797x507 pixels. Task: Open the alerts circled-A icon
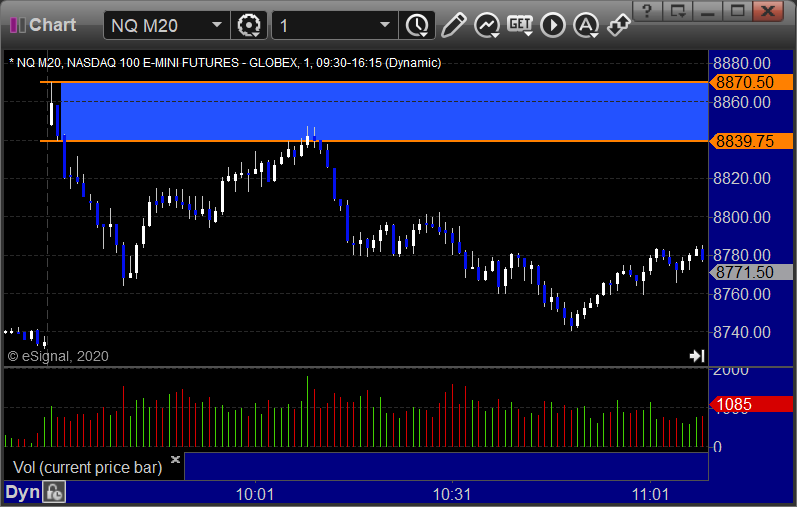coord(586,25)
